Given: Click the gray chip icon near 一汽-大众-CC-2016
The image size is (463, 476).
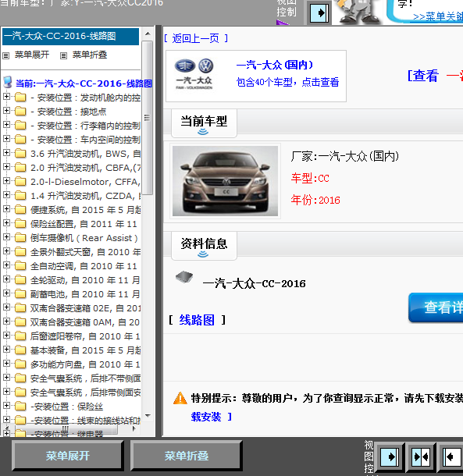Looking at the screenshot, I should (x=184, y=277).
